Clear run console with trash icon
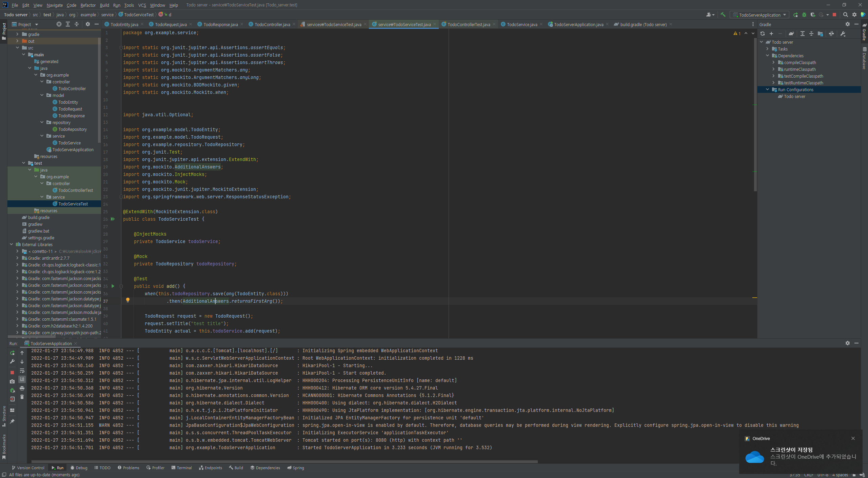This screenshot has height=478, width=868. point(22,397)
